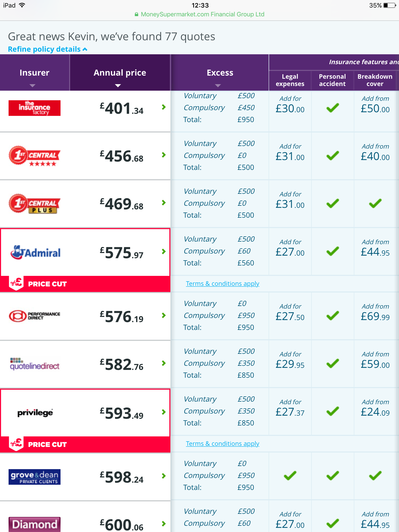This screenshot has width=399, height=532.
Task: Open the £401.34 Insurance Factory quote arrow
Action: pyautogui.click(x=164, y=107)
